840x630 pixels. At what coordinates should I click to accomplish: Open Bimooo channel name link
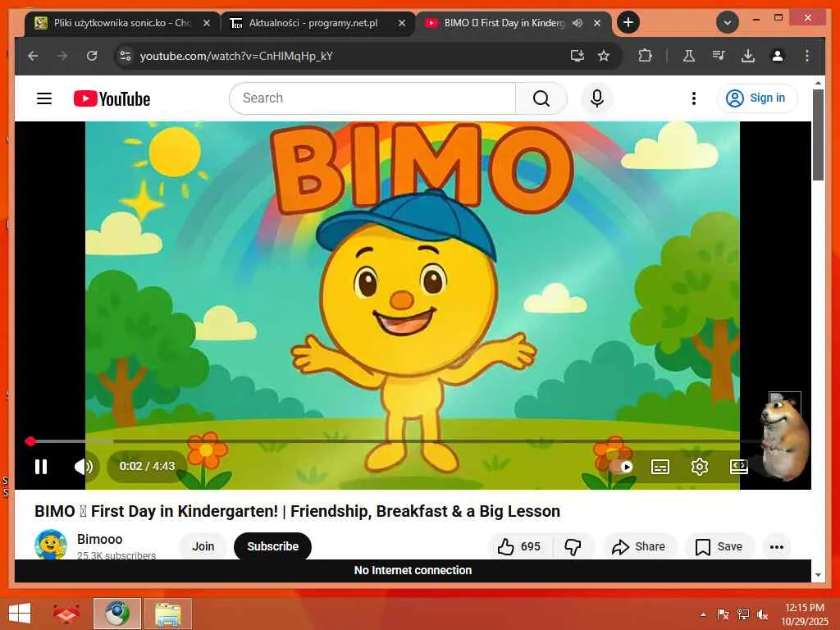pyautogui.click(x=99, y=539)
